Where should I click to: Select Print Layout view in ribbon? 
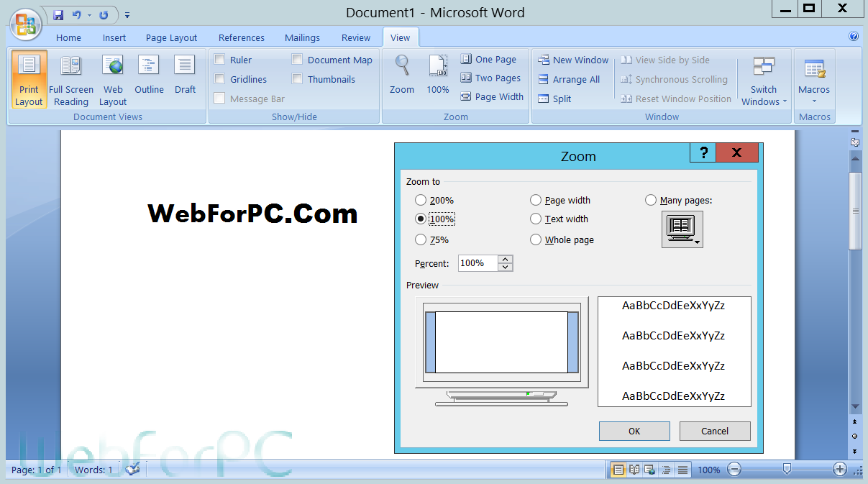click(x=29, y=80)
